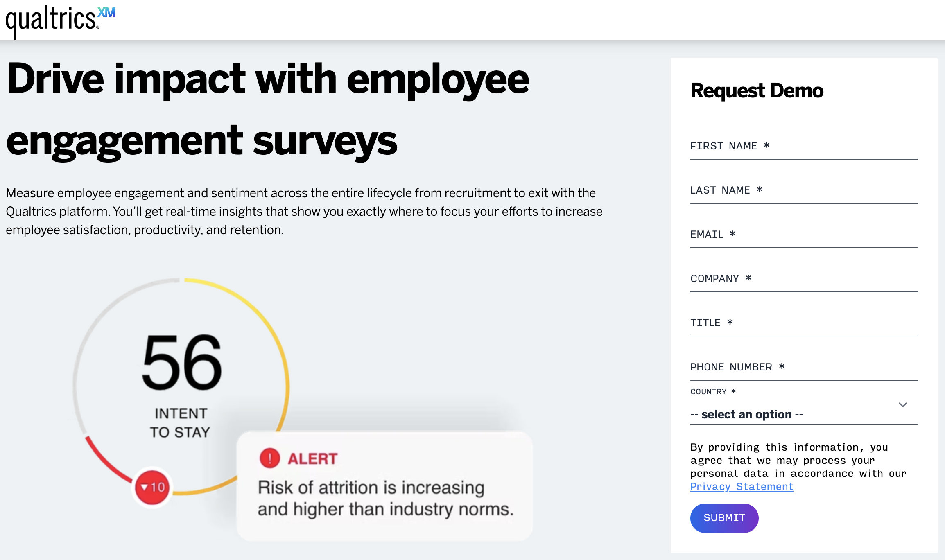The image size is (945, 560).
Task: Focus the Title input field
Action: [x=803, y=323]
